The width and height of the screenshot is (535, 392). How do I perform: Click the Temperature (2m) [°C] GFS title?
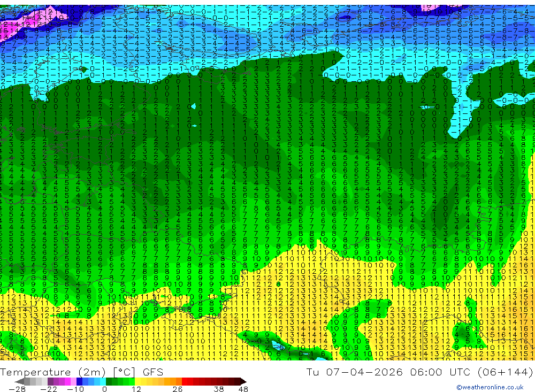click(x=81, y=372)
